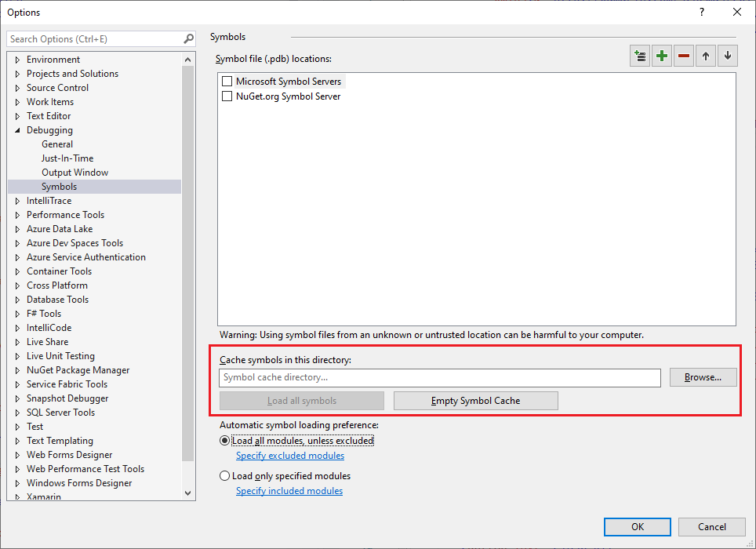Image resolution: width=756 pixels, height=549 pixels.
Task: Select Web Performance Test Tools category
Action: [85, 468]
